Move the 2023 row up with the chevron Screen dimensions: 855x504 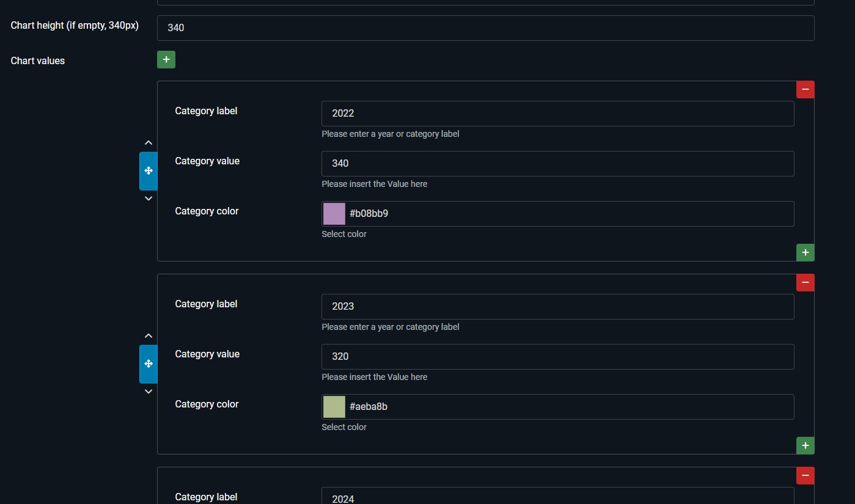(149, 336)
